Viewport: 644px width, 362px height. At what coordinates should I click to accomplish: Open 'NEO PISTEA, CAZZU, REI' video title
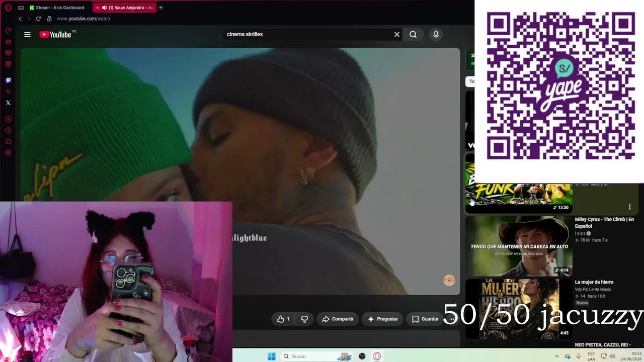(x=603, y=345)
